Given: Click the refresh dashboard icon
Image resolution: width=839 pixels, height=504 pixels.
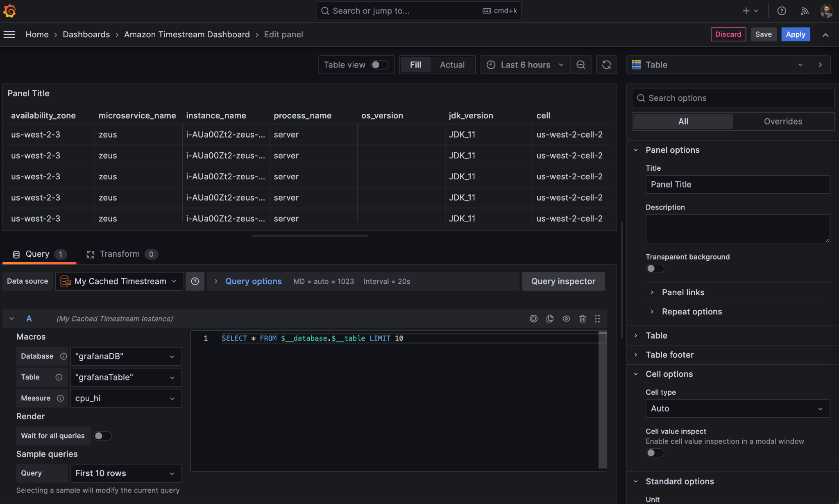Looking at the screenshot, I should tap(606, 65).
